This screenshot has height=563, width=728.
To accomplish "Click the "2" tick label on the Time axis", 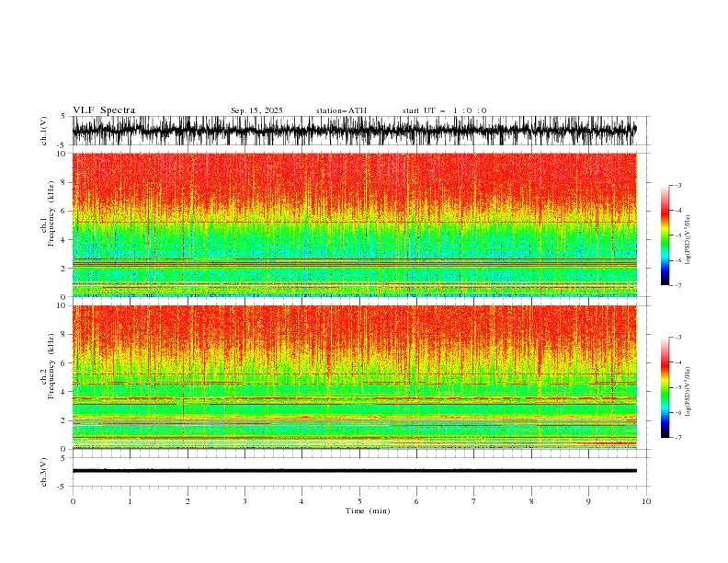I will [188, 501].
